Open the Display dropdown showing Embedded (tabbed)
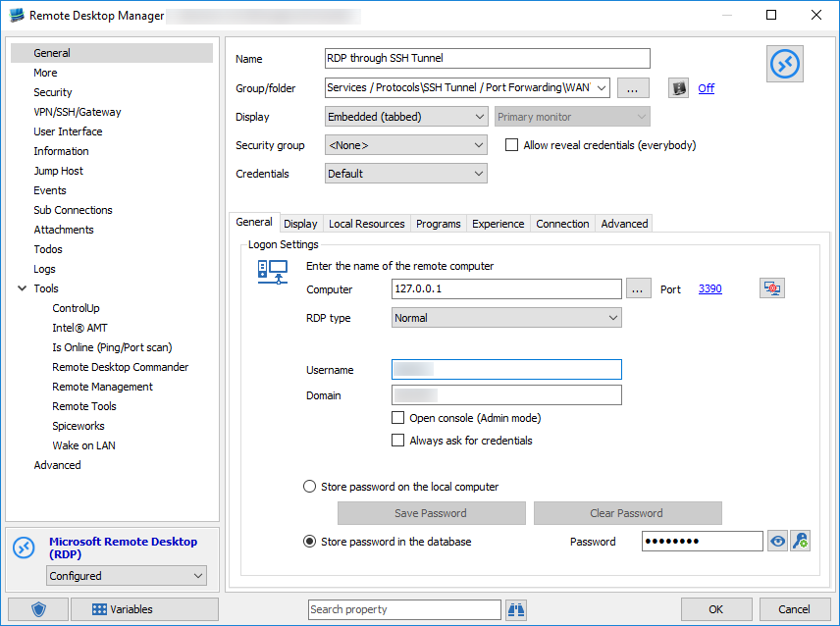The image size is (840, 626). [480, 116]
